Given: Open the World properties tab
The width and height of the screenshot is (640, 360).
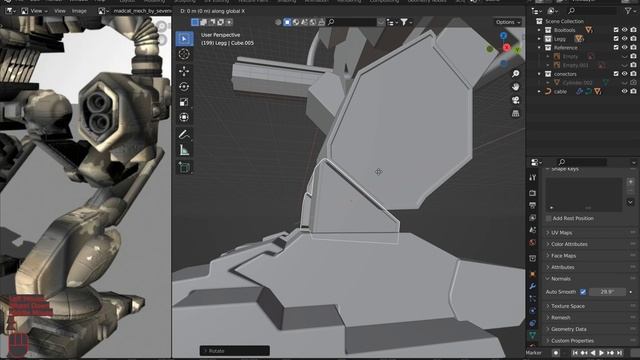Looking at the screenshot, I should coord(532,243).
